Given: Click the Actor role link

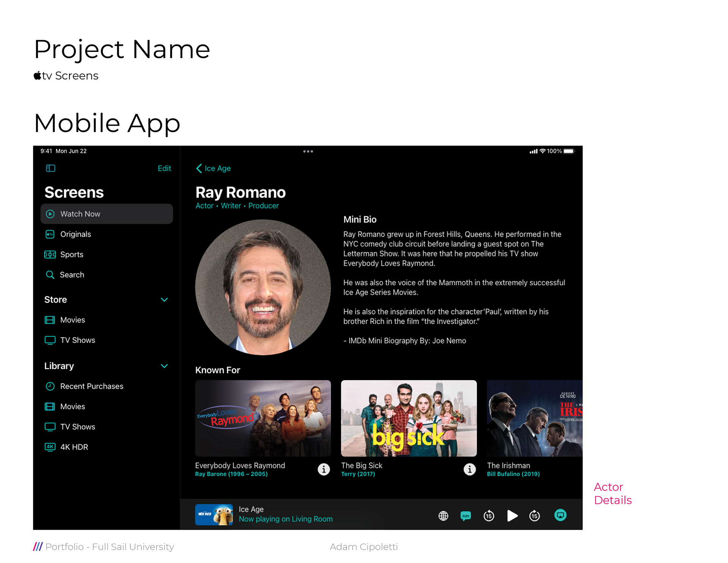Looking at the screenshot, I should tap(204, 206).
